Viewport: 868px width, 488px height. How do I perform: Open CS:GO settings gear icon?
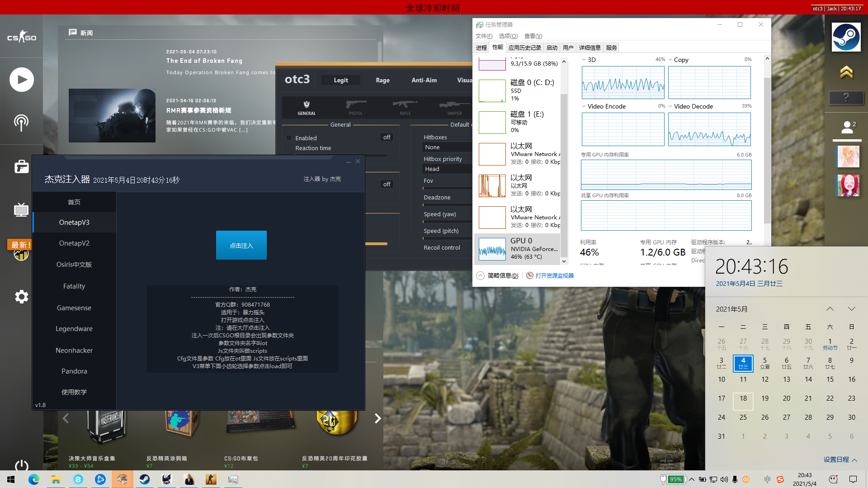[21, 297]
